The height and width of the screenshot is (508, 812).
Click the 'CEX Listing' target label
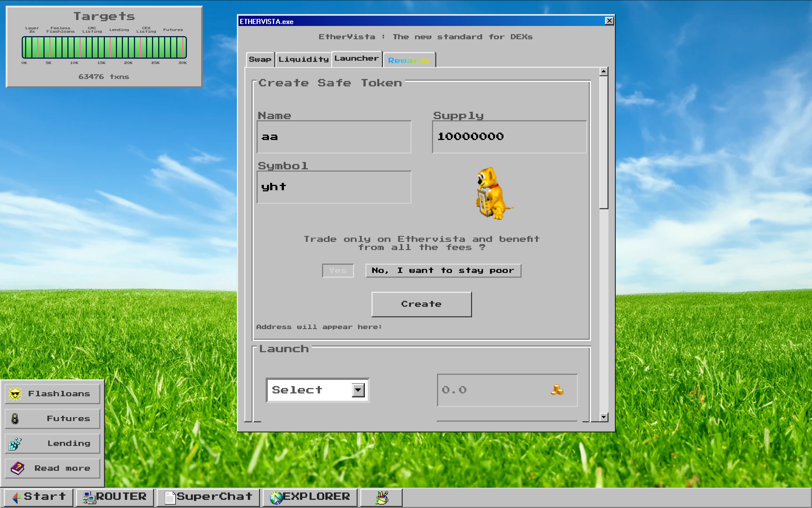point(146,30)
